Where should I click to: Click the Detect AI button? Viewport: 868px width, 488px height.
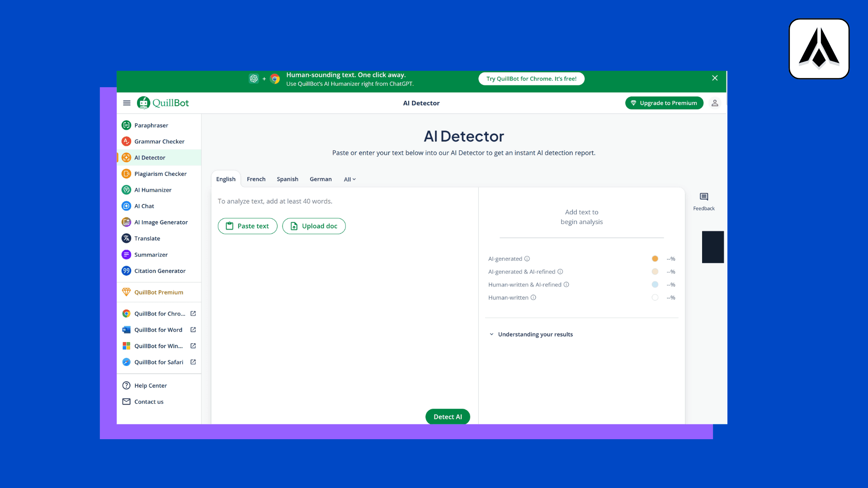tap(448, 417)
